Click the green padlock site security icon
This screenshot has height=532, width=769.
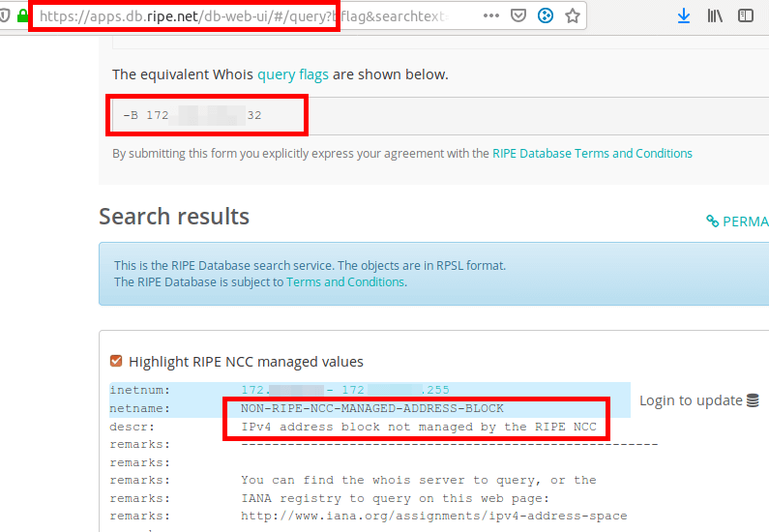22,16
